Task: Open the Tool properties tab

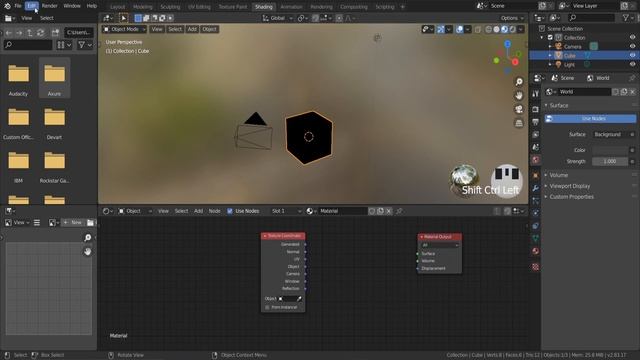Action: coord(536,94)
